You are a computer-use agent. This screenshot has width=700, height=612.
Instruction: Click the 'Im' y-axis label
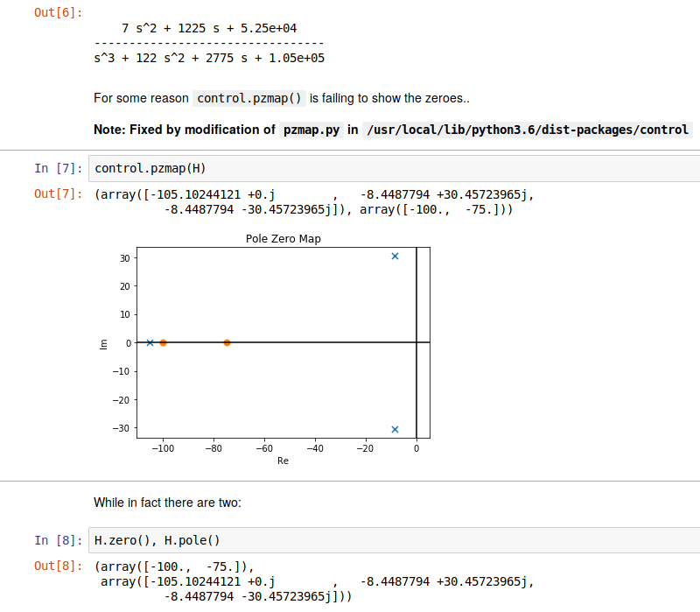coord(103,344)
